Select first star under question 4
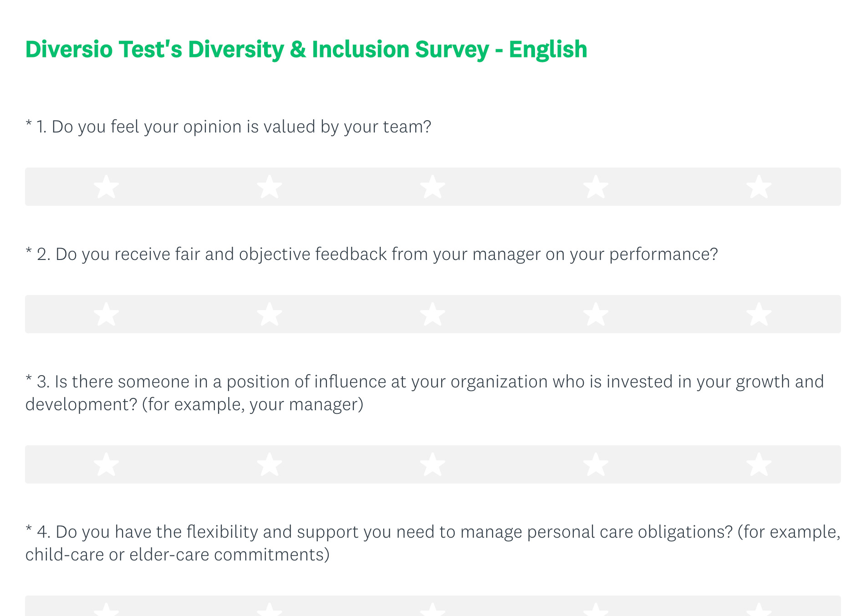The height and width of the screenshot is (616, 866). (107, 609)
